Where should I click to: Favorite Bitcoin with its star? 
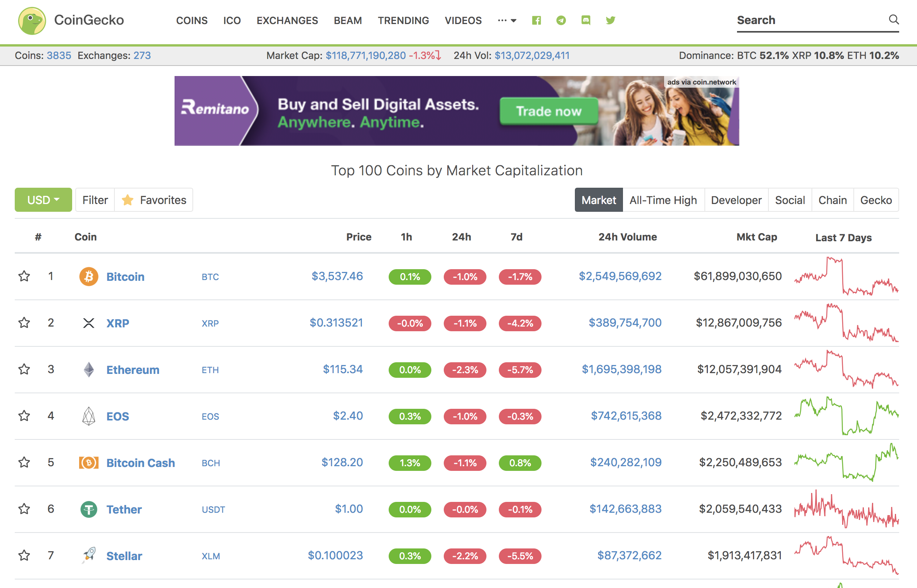[24, 276]
